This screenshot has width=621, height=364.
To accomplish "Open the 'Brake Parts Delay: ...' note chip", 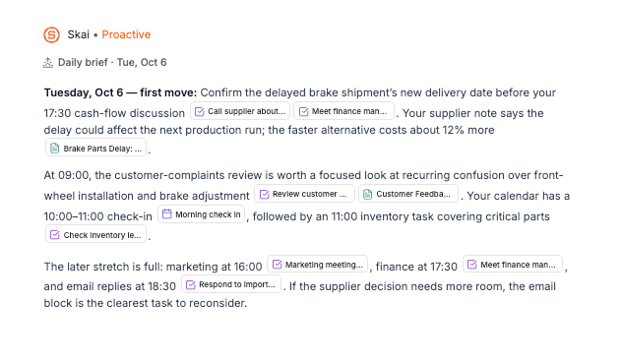I will point(95,149).
